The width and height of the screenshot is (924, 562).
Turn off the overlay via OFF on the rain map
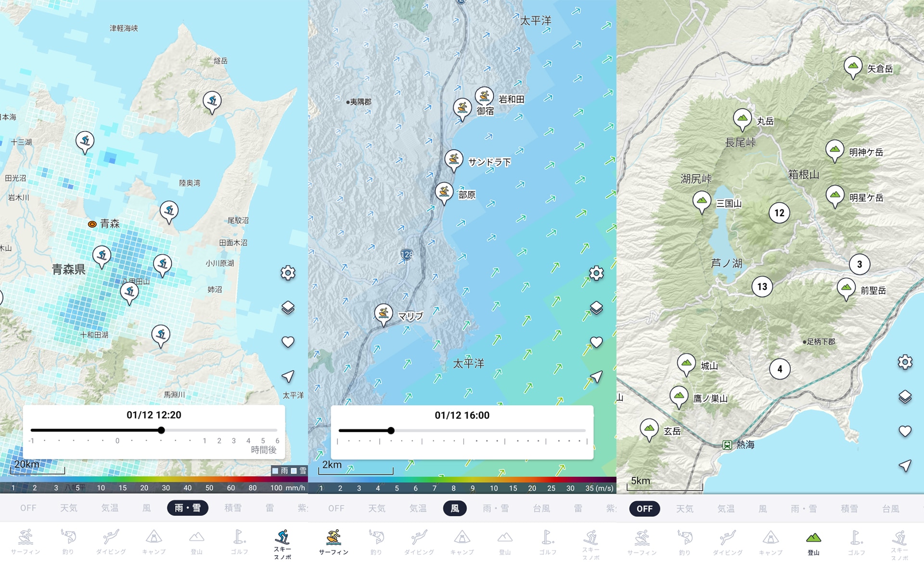point(28,508)
